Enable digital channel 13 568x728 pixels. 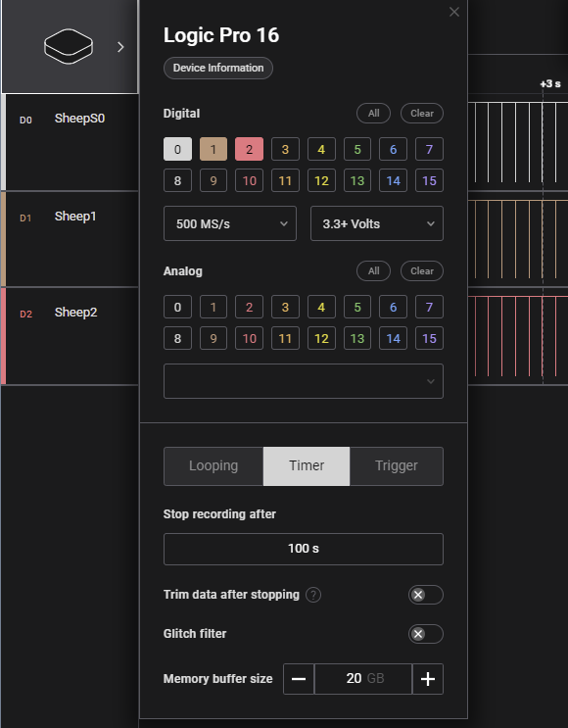pyautogui.click(x=357, y=180)
